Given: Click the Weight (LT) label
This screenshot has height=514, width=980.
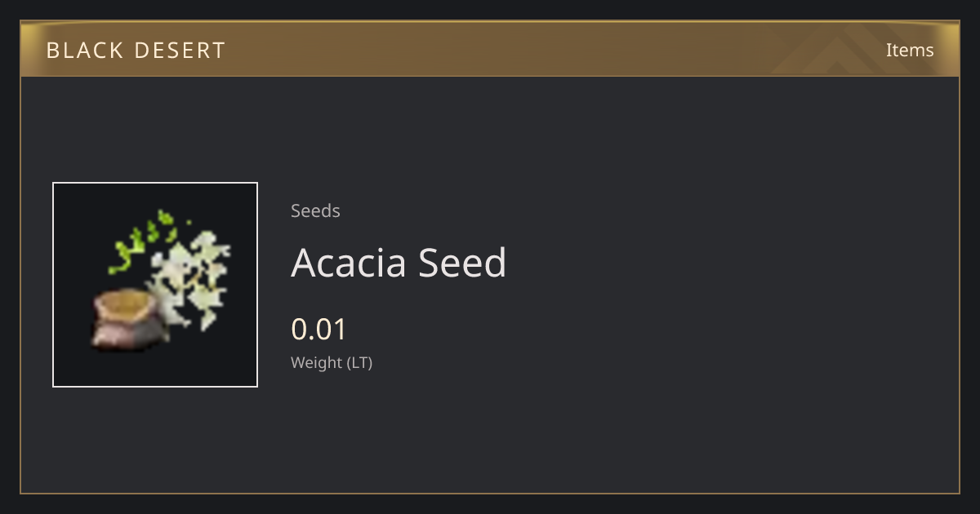Looking at the screenshot, I should (332, 362).
